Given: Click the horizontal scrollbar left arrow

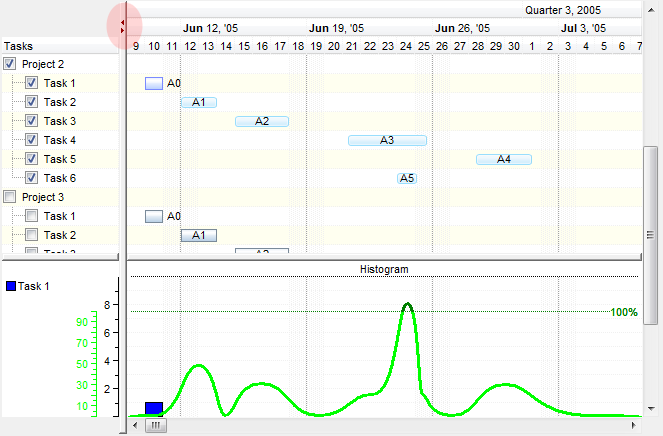Looking at the screenshot, I should [x=136, y=425].
